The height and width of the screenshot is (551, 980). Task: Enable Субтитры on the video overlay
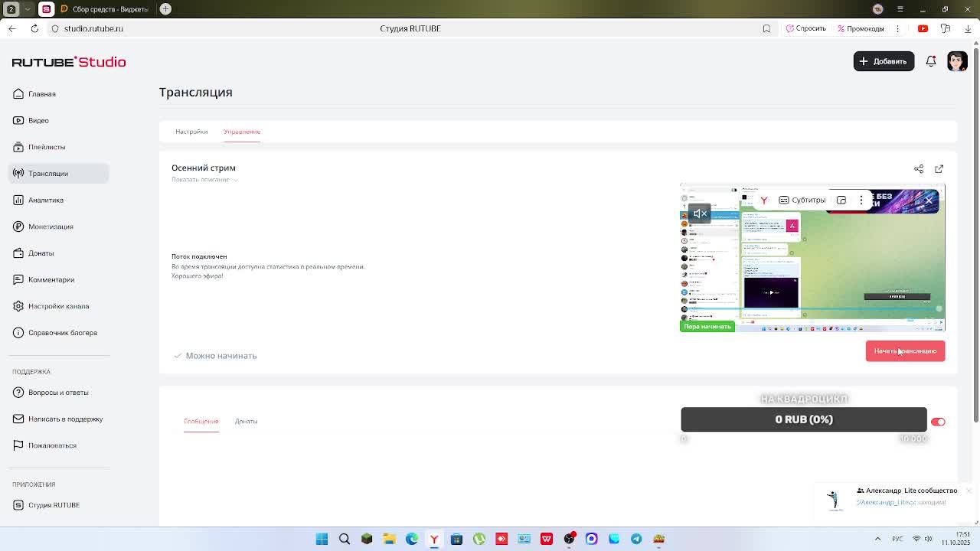click(802, 201)
